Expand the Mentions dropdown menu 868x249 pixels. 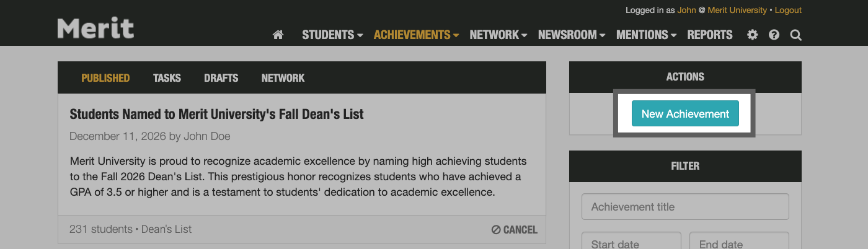point(646,35)
